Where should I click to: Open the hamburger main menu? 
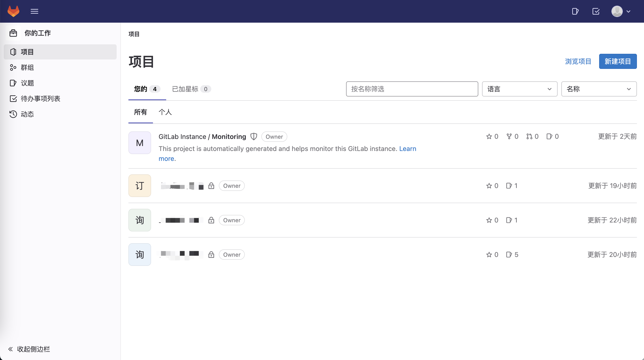[x=34, y=11]
